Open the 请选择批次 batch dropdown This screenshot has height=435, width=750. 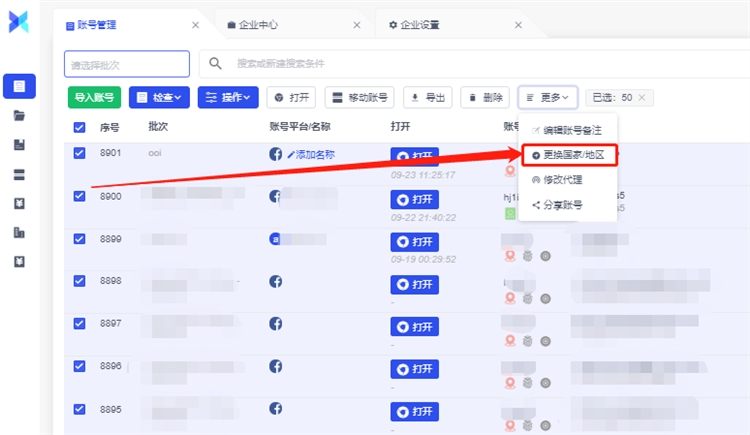(127, 64)
